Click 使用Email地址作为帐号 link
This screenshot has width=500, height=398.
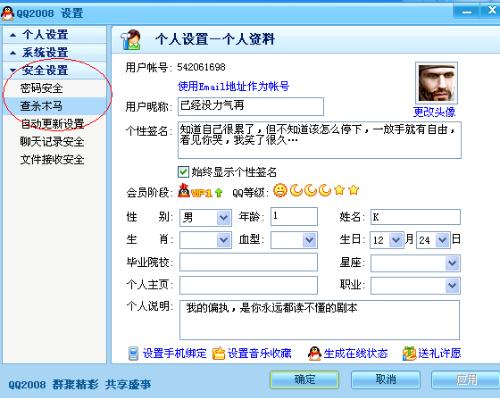[233, 86]
